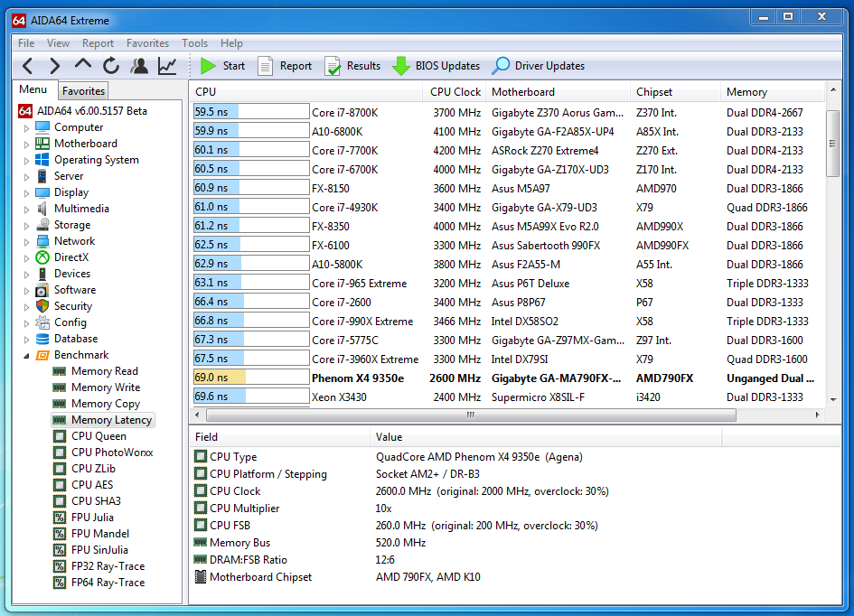This screenshot has height=616, width=854.
Task: Expand the Computer tree node
Action: (x=26, y=128)
